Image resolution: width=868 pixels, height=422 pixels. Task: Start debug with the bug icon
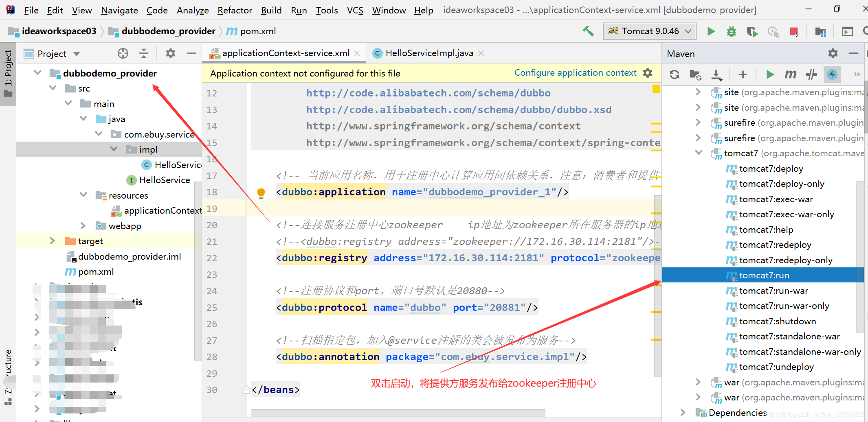click(x=732, y=31)
